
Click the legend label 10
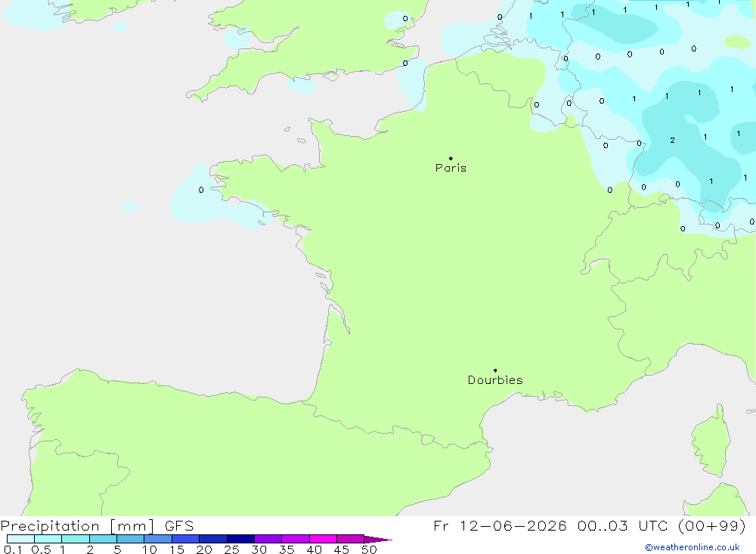pyautogui.click(x=150, y=549)
